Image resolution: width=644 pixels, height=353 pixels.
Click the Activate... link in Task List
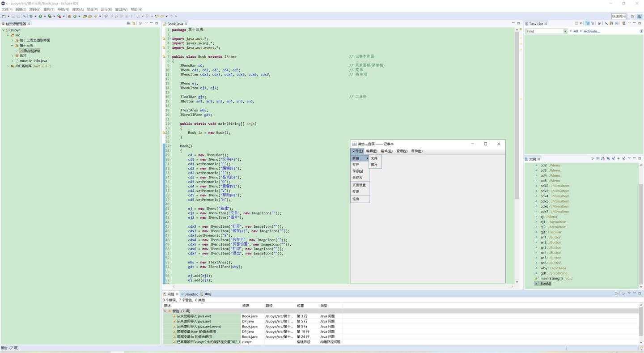tap(592, 31)
